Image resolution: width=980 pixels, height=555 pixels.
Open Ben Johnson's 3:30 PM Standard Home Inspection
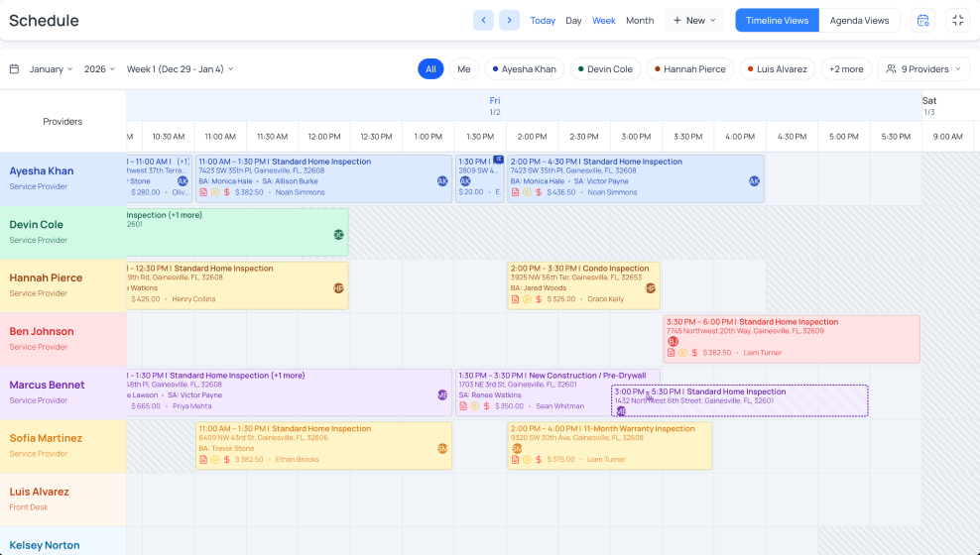tap(792, 339)
